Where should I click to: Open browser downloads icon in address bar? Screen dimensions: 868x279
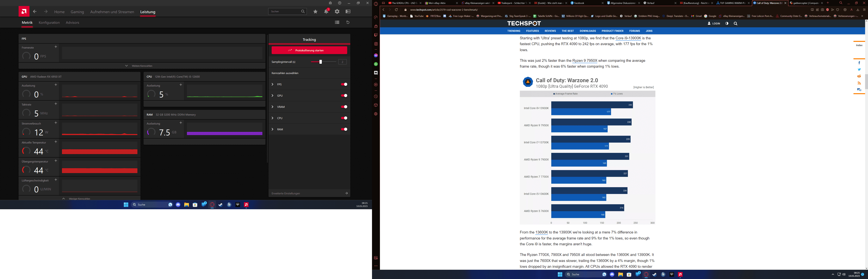pos(858,10)
